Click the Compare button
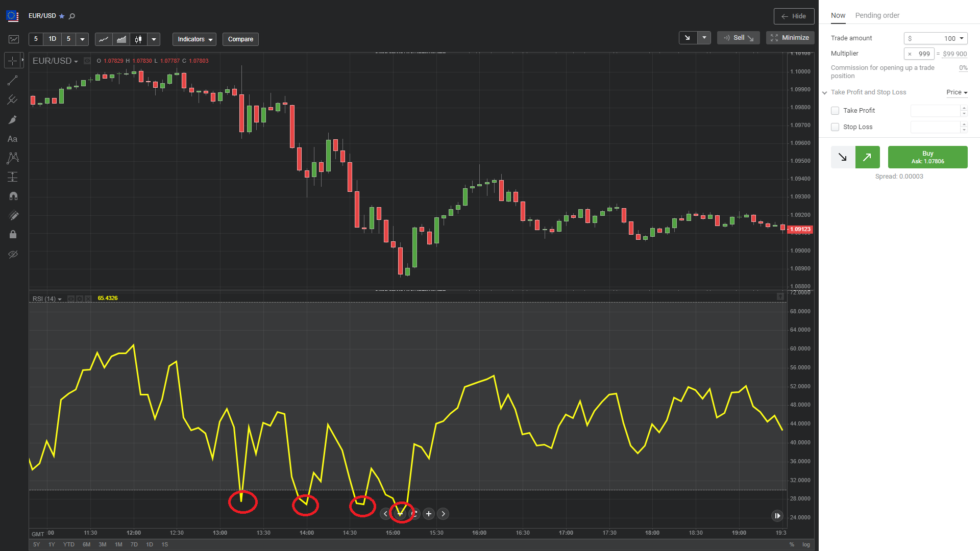Viewport: 980px width, 551px height. click(240, 39)
